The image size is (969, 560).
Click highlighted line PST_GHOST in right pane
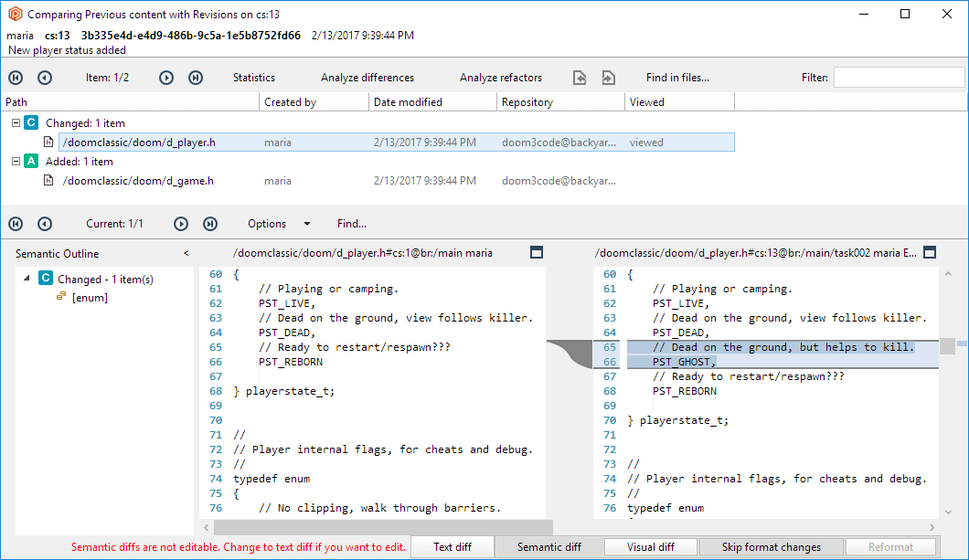pyautogui.click(x=684, y=362)
